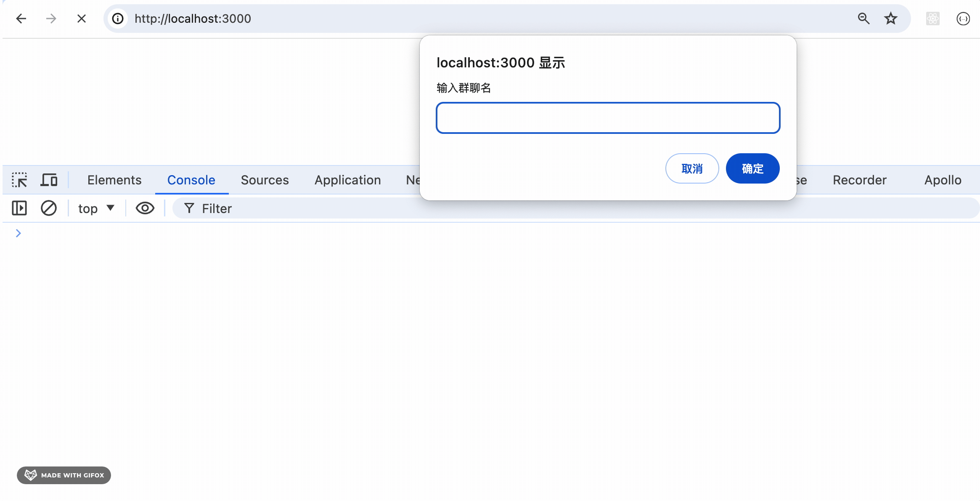This screenshot has width=980, height=501.
Task: Click the zoom magnifier icon in address bar
Action: point(863,19)
